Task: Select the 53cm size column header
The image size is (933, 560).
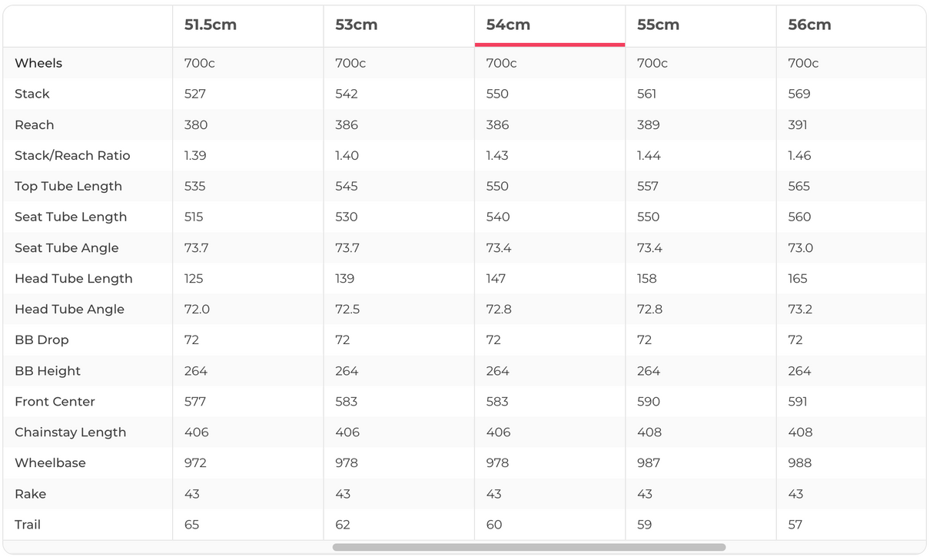Action: (356, 25)
